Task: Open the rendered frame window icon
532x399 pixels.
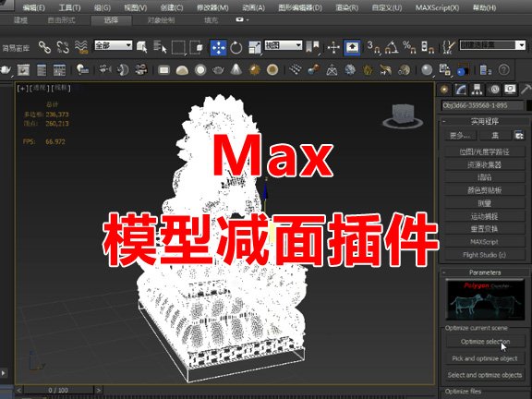Action: point(23,70)
